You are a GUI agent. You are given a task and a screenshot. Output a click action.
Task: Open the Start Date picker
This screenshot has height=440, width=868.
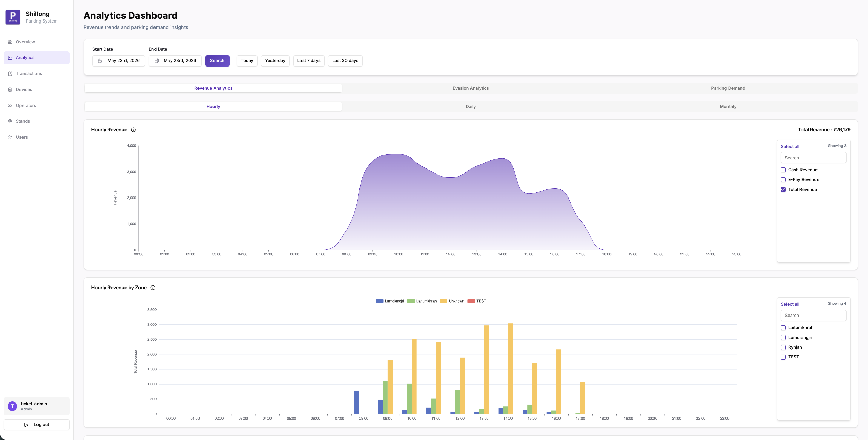[x=118, y=61]
